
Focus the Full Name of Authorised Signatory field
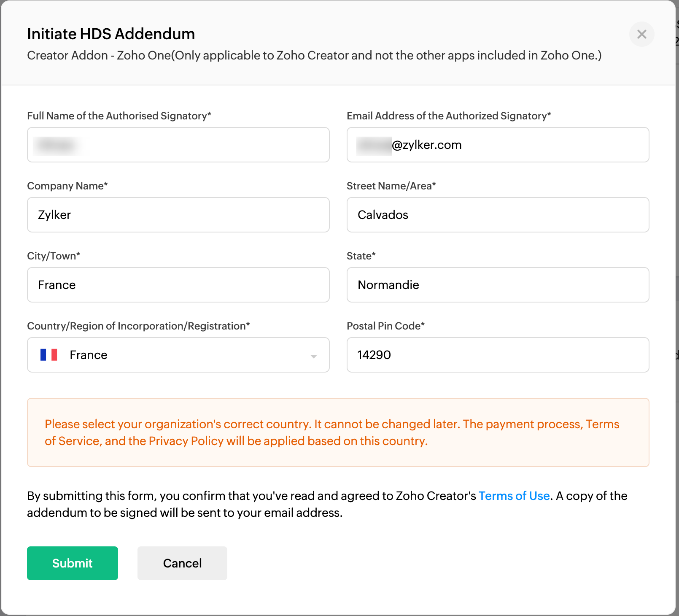pyautogui.click(x=178, y=145)
